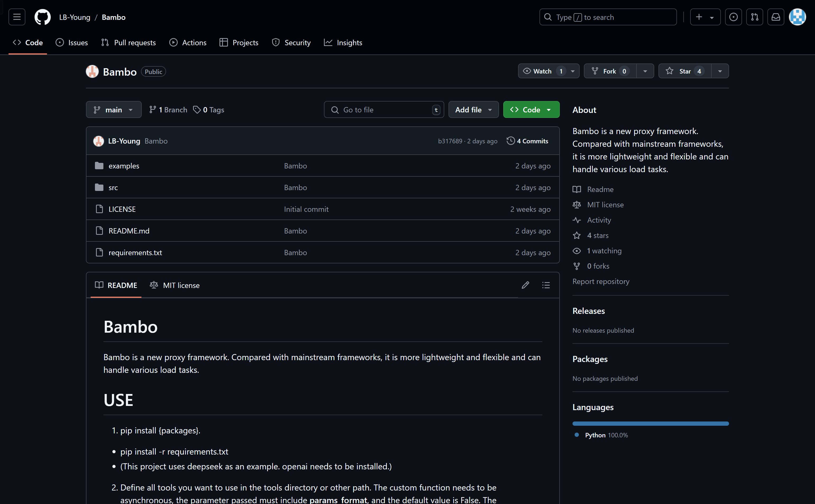Open the README.md file
The width and height of the screenshot is (815, 504).
pyautogui.click(x=129, y=231)
